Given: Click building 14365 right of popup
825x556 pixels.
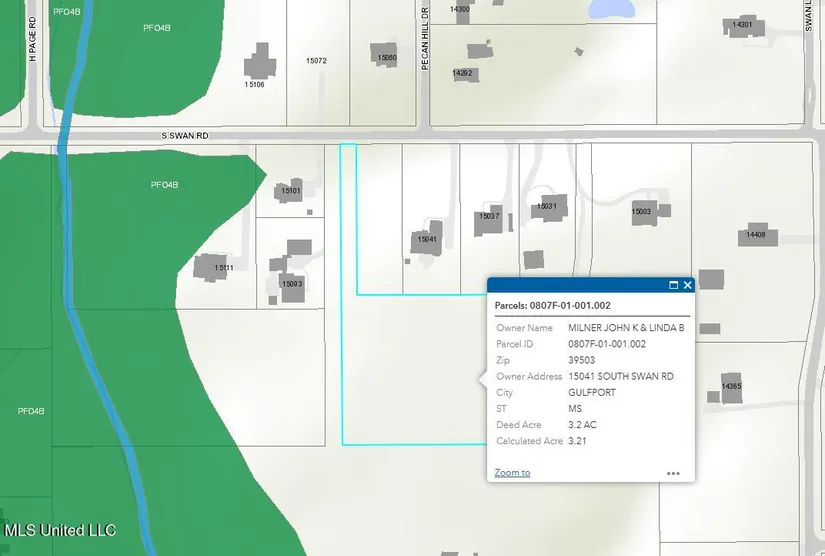Looking at the screenshot, I should tap(731, 387).
